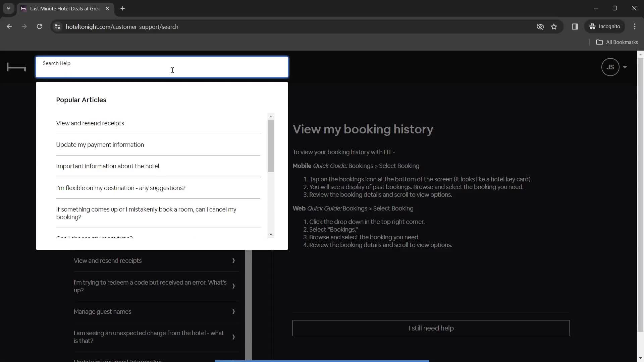Select the 'Last Minute Hotel Deals' tab
644x362 pixels.
(x=65, y=8)
